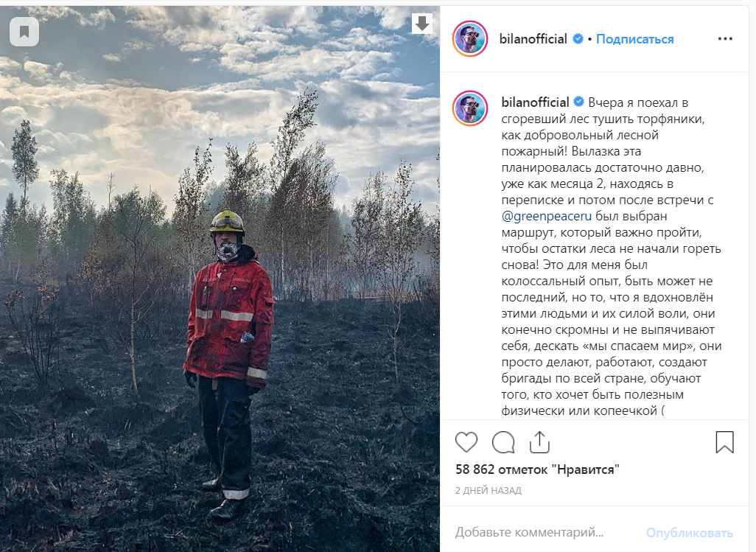Screen dimensions: 756x552
Task: Click the firefighter photo
Action: coord(220,279)
